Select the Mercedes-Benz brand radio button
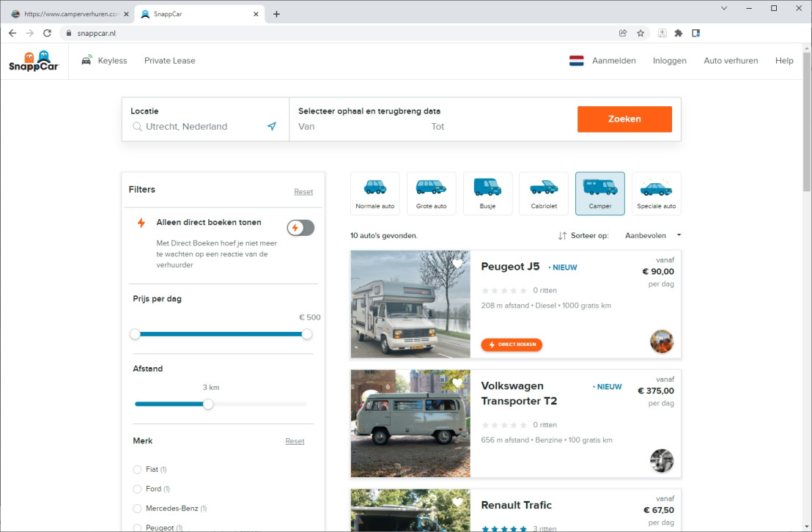The height and width of the screenshot is (532, 812). (x=137, y=508)
